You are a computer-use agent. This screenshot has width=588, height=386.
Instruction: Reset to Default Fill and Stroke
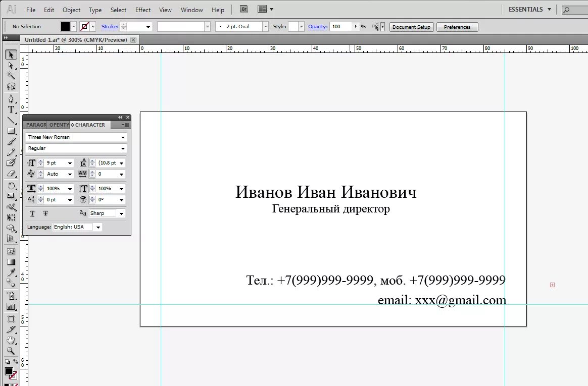(7, 362)
